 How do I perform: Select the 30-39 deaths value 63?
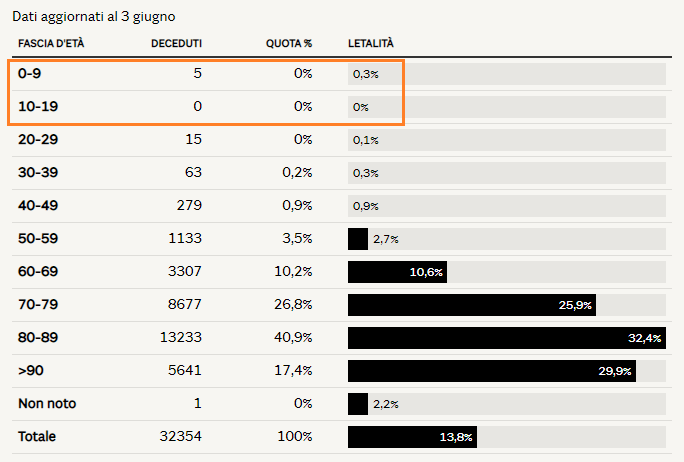191,173
